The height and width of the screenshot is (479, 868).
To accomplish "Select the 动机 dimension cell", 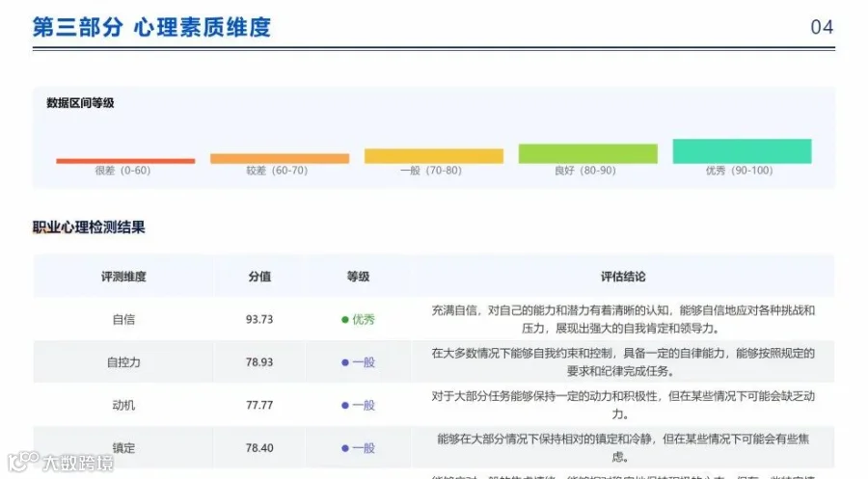I will pyautogui.click(x=123, y=405).
